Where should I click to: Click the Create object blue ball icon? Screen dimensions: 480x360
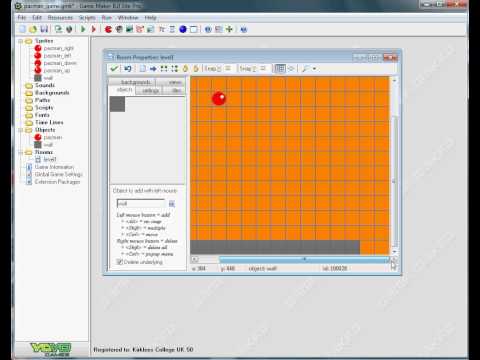[x=183, y=29]
